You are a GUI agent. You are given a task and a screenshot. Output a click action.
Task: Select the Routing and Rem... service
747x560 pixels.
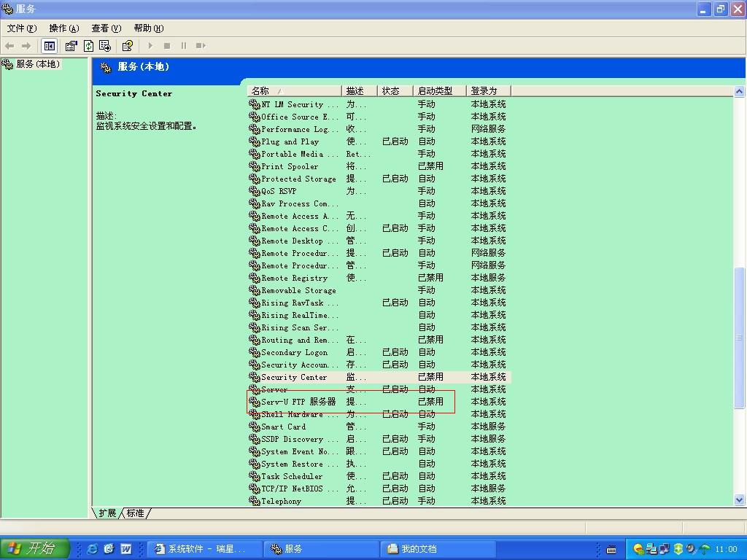point(379,340)
